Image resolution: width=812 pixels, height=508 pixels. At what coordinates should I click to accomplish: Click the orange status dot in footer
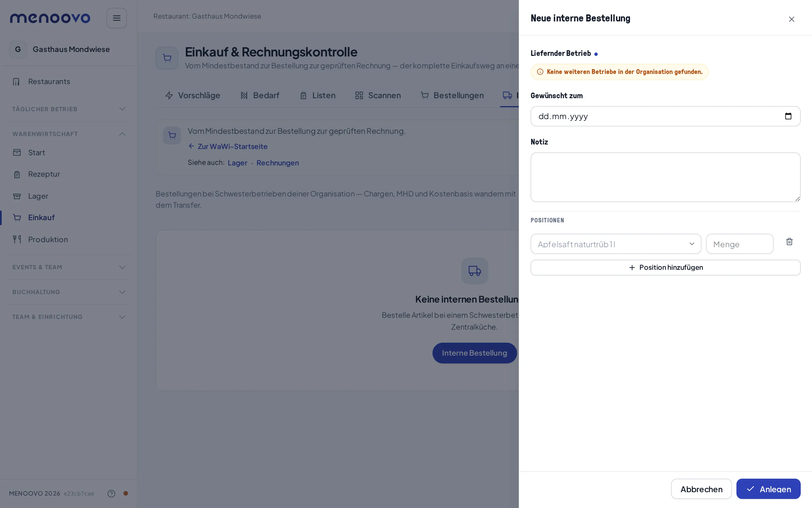click(126, 493)
